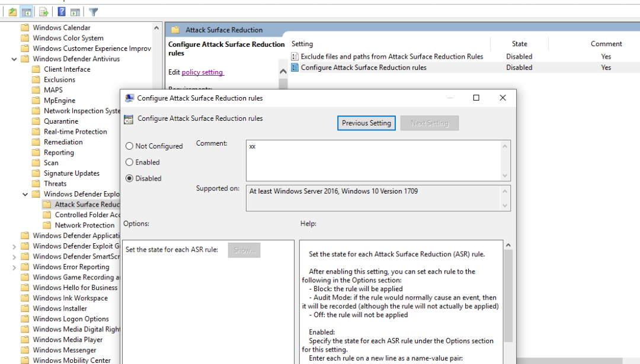The image size is (640, 364).
Task: Select the MpEngine tree item
Action: click(60, 100)
